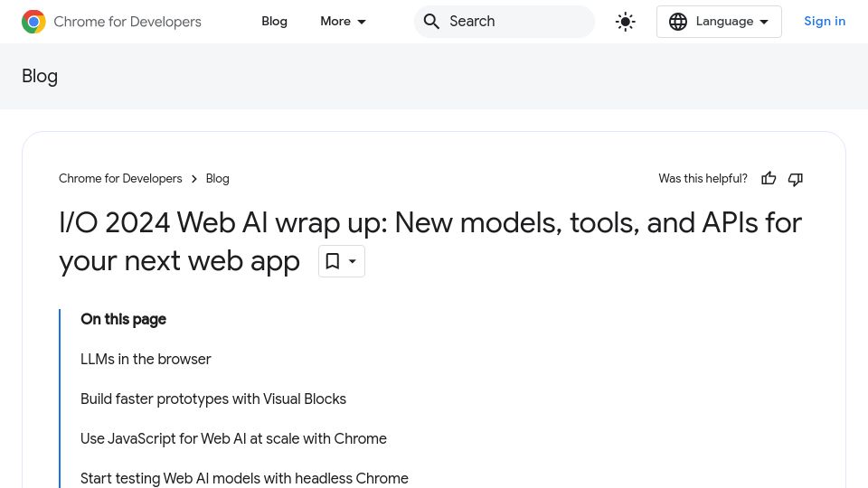Click the Blog section heading
Image resolution: width=868 pixels, height=488 pixels.
(39, 76)
